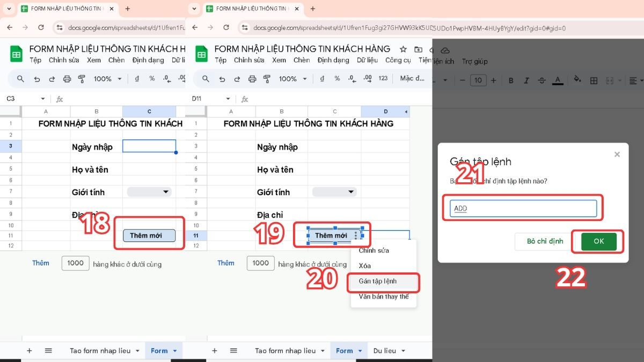The image size is (644, 362).
Task: Click the move to folder icon
Action: click(419, 49)
